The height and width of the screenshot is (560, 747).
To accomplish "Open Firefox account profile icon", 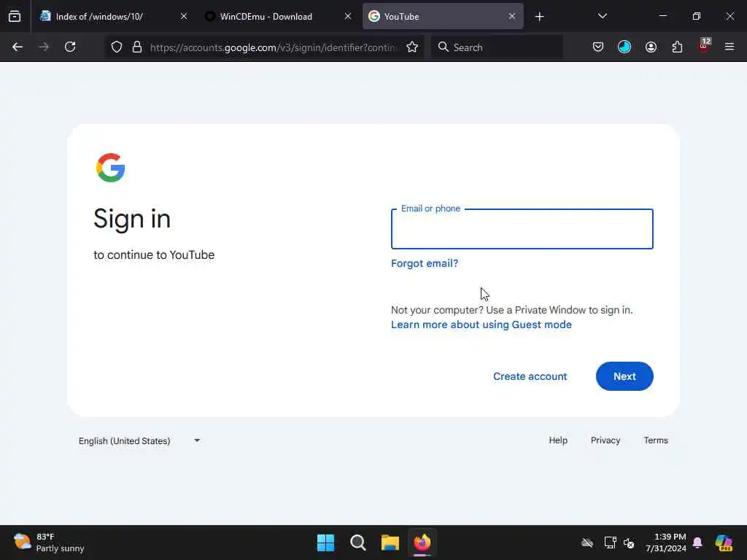I will (x=651, y=47).
